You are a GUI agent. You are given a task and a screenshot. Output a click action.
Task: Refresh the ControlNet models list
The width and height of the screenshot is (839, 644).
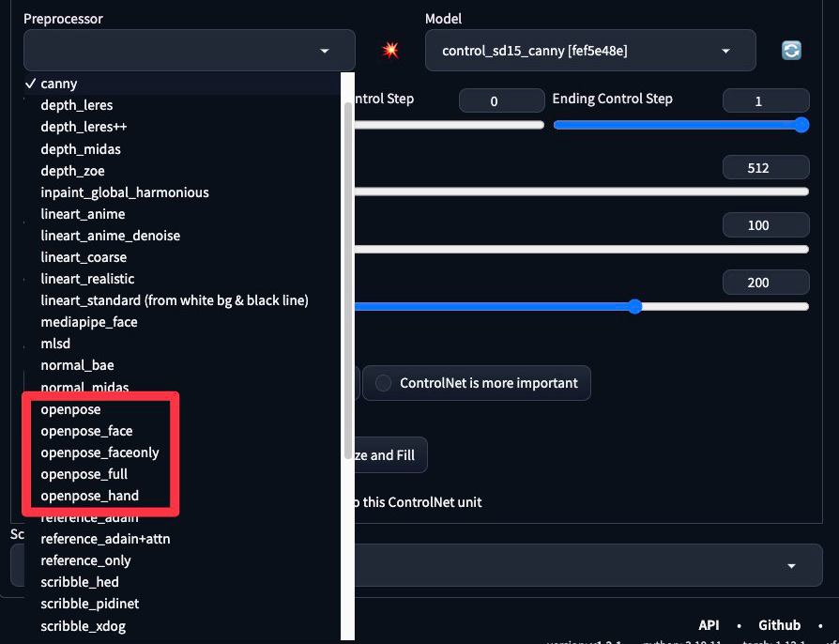click(791, 51)
